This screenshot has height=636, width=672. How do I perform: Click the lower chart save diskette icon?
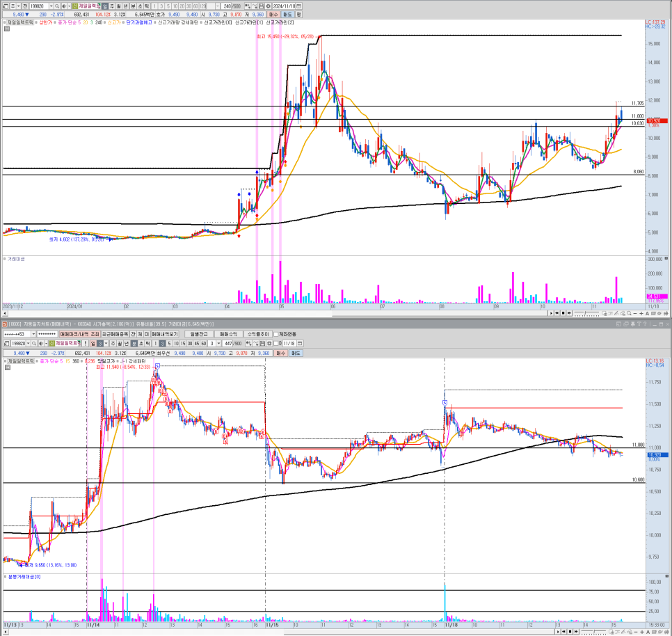[x=262, y=343]
